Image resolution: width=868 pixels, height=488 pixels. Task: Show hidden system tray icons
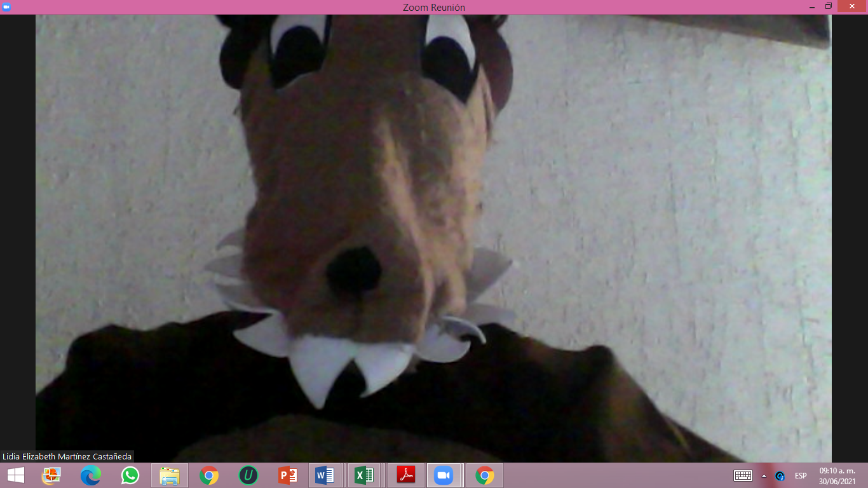pos(764,476)
